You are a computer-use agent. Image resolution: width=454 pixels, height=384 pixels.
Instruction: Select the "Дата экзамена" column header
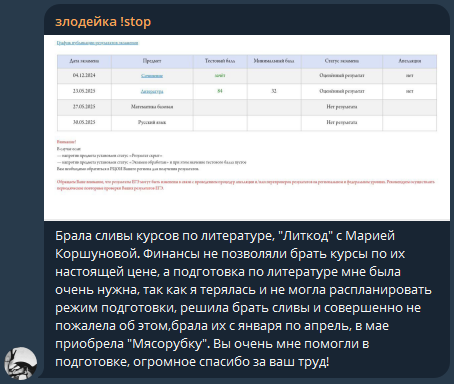84,61
